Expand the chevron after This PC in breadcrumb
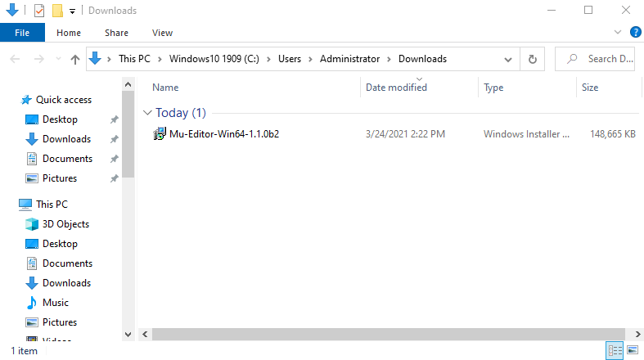 160,59
